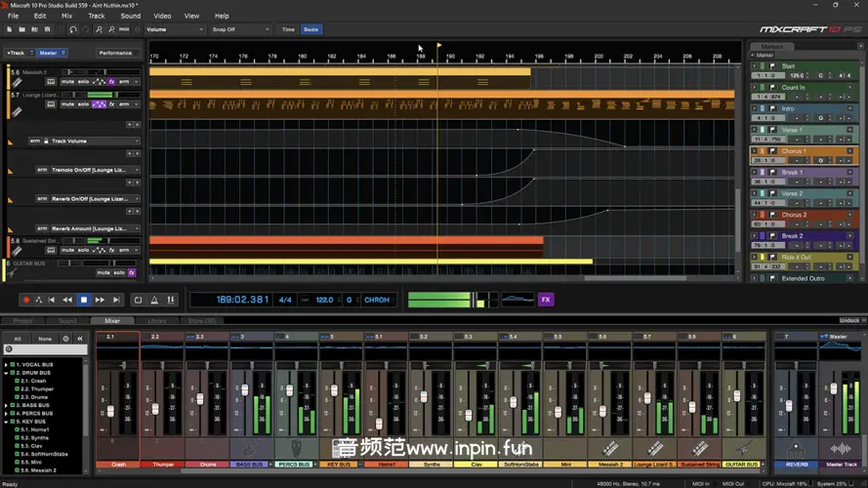Solo the Sustained Strings track

[x=85, y=250]
